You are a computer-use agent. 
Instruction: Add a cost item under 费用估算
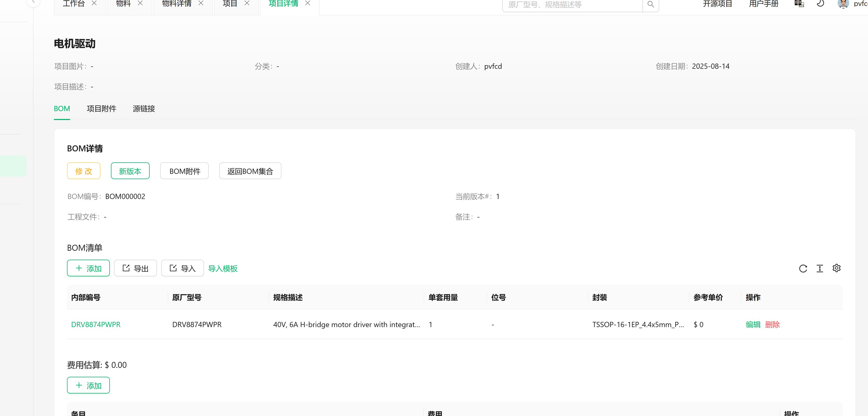(x=88, y=386)
